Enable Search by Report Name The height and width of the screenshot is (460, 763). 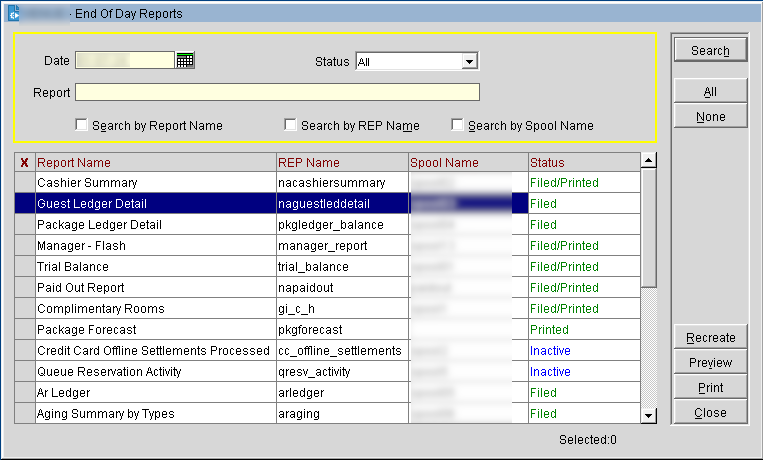(x=81, y=125)
